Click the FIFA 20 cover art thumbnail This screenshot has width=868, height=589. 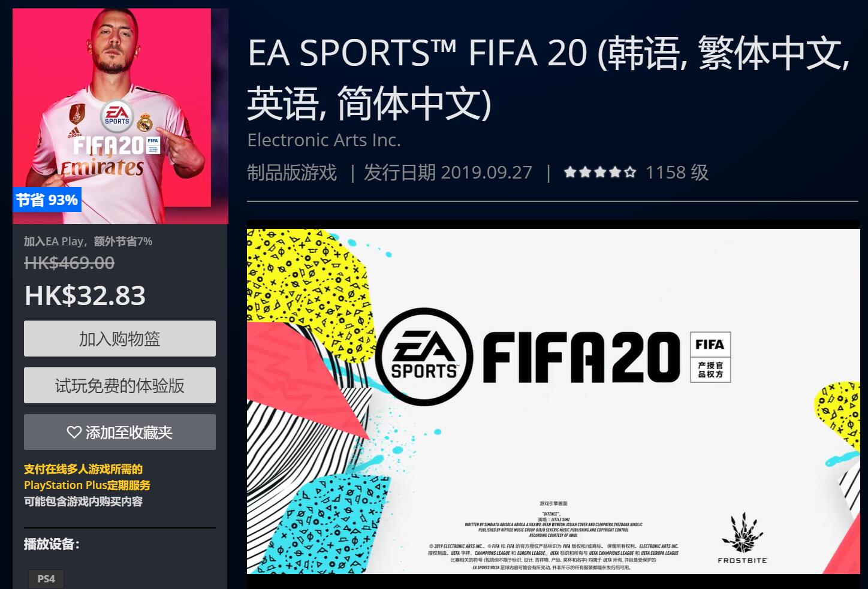point(120,116)
